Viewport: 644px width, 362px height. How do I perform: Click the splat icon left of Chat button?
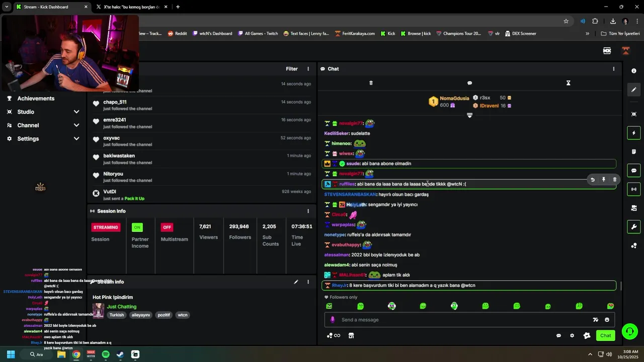587,336
